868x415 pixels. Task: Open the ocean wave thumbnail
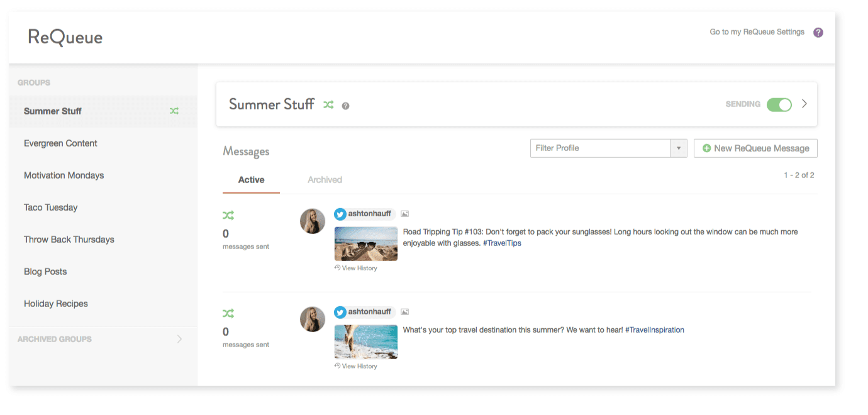pos(366,341)
